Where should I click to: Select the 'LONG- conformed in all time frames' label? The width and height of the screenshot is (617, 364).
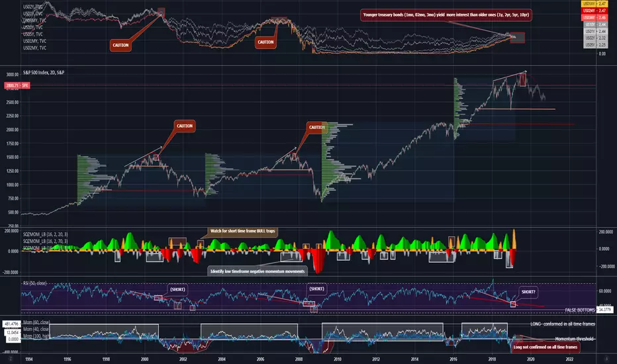[x=563, y=324]
